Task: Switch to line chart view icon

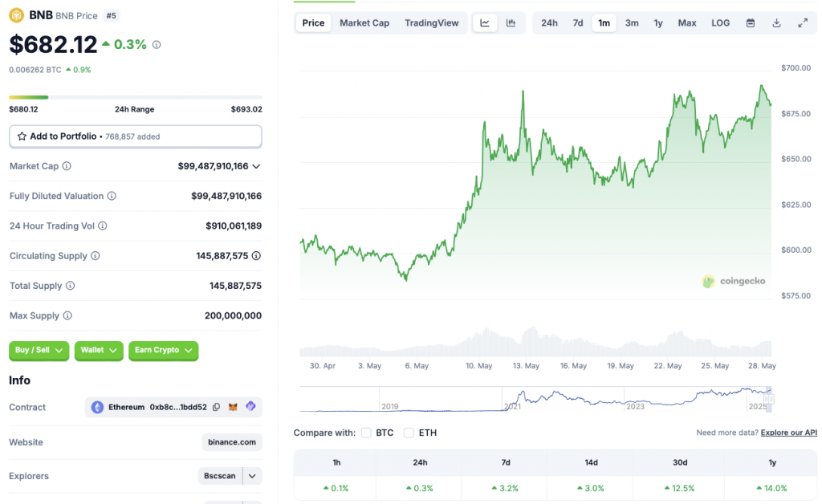Action: pyautogui.click(x=485, y=23)
